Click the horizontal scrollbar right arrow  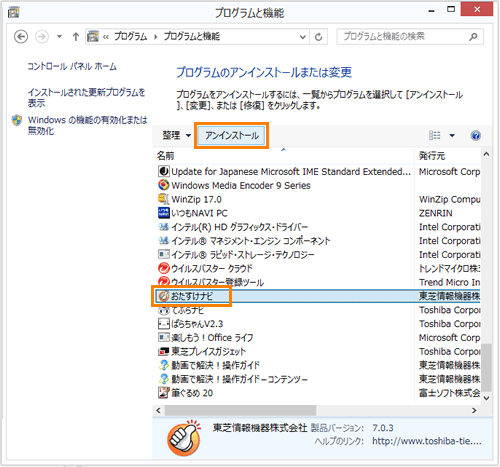point(474,410)
